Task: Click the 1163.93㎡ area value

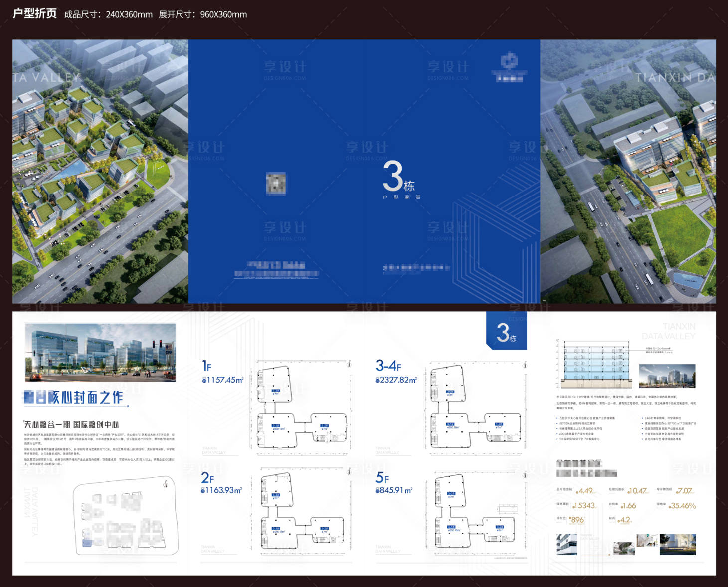Action: [x=221, y=490]
